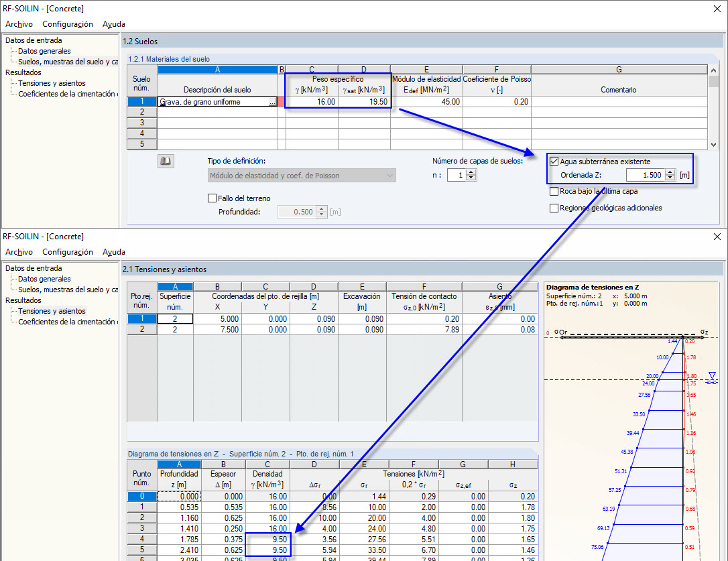Tick Regiones geológicas adicionales checkbox
Screen dimensions: 728x561
point(554,208)
